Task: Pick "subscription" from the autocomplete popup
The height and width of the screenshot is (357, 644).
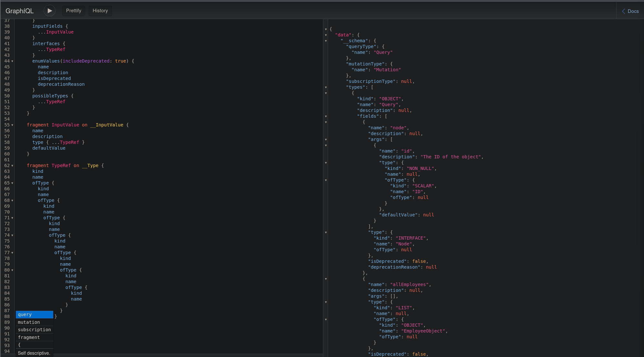Action: tap(34, 330)
